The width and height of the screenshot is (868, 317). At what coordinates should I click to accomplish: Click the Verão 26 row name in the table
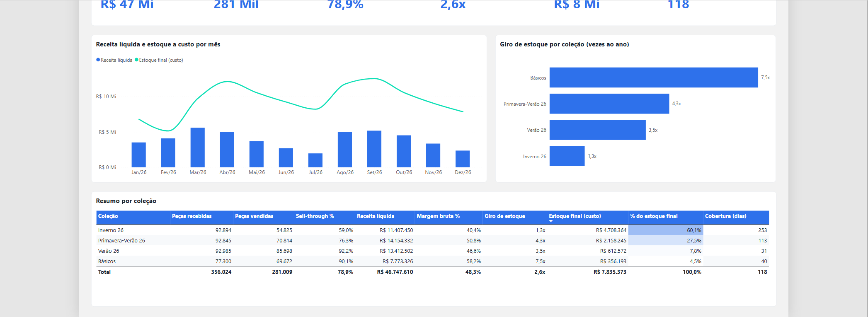(109, 251)
